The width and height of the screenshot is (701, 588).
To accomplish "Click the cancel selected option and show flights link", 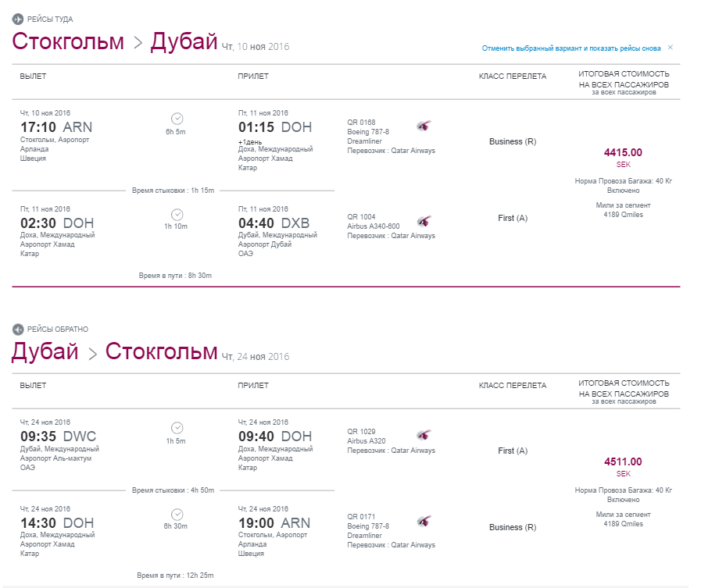I will tap(571, 48).
